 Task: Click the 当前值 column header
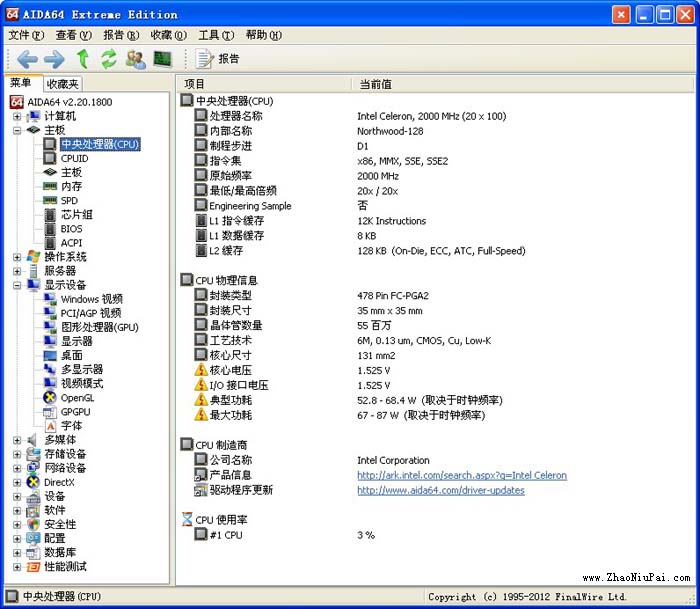coord(522,84)
